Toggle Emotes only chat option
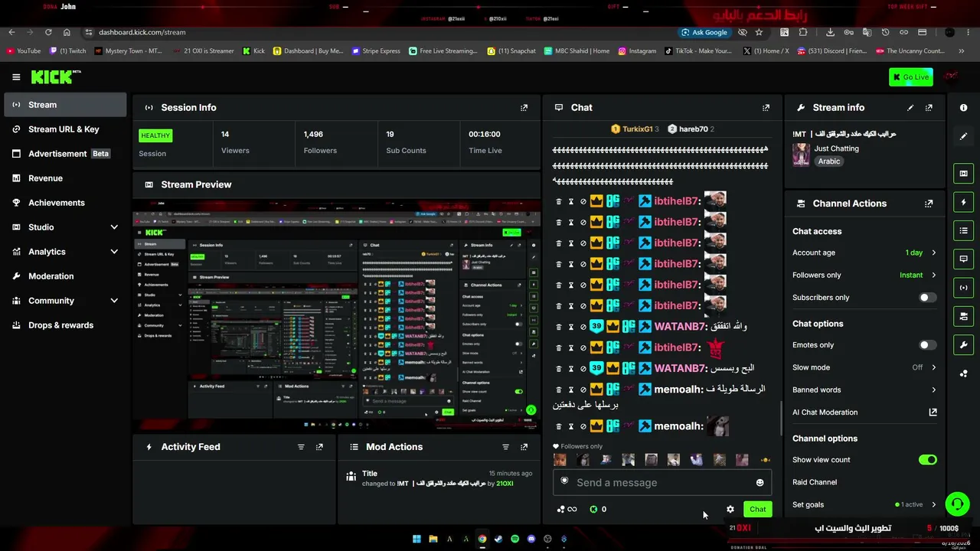This screenshot has height=551, width=980. (x=927, y=345)
